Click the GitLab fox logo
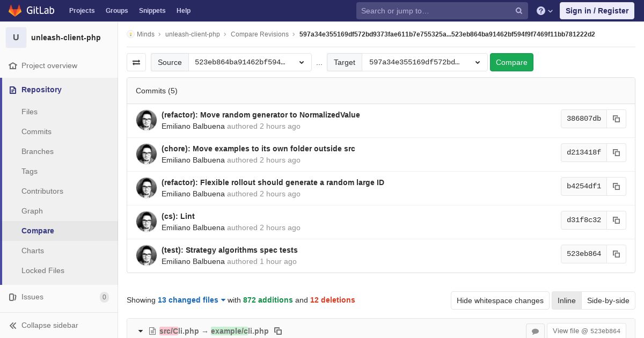This screenshot has height=338, width=644. coord(15,10)
